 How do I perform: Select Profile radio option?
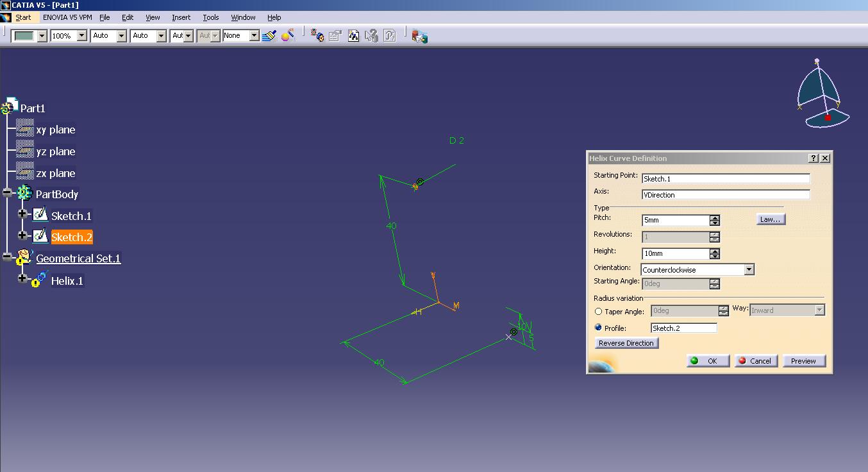click(x=599, y=328)
